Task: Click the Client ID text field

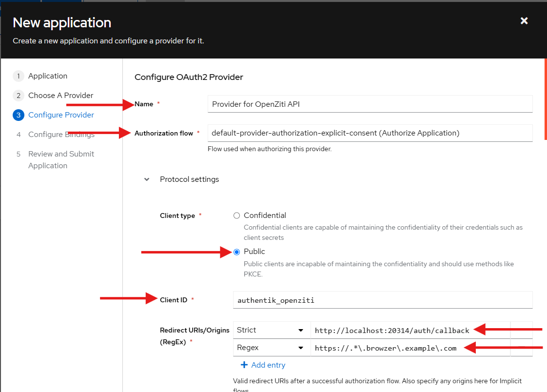Action: tap(382, 300)
